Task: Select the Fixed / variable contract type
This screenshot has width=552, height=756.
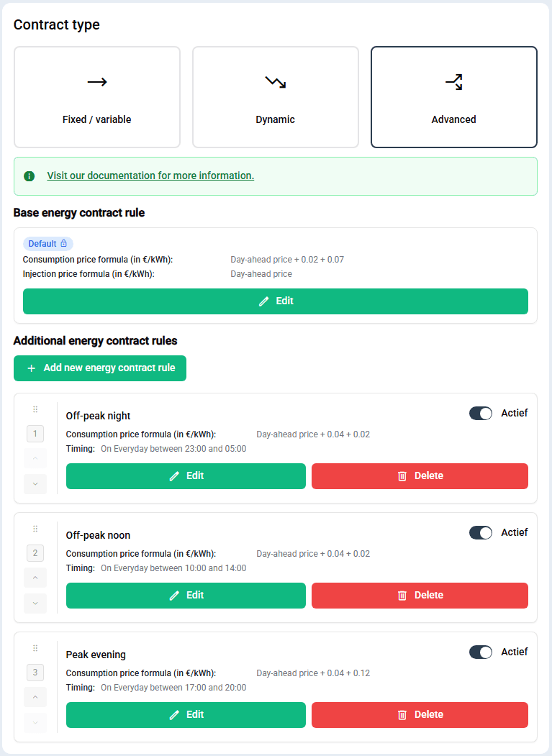Action: click(x=97, y=97)
